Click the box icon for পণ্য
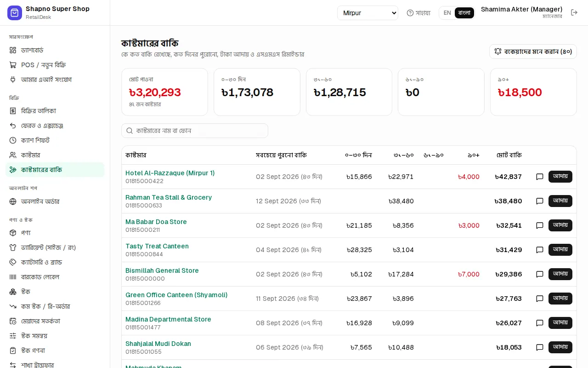The image size is (588, 368). click(x=13, y=233)
